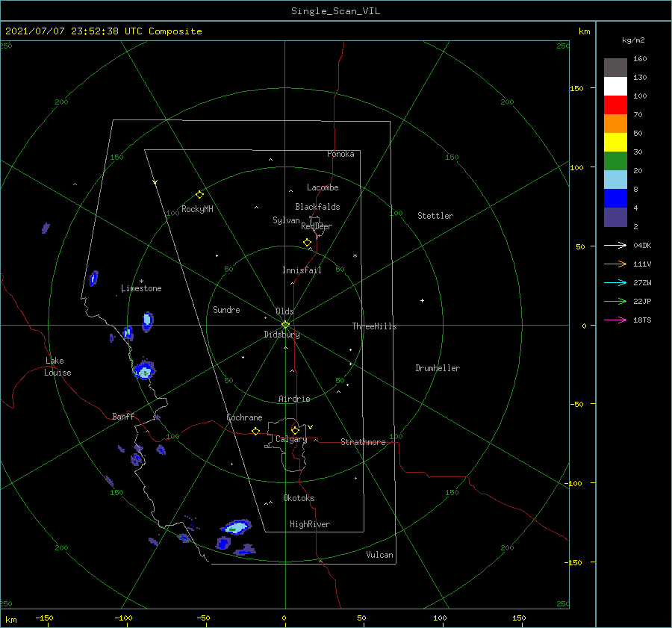Click the HighRiver town label
The height and width of the screenshot is (628, 672).
pyautogui.click(x=310, y=524)
